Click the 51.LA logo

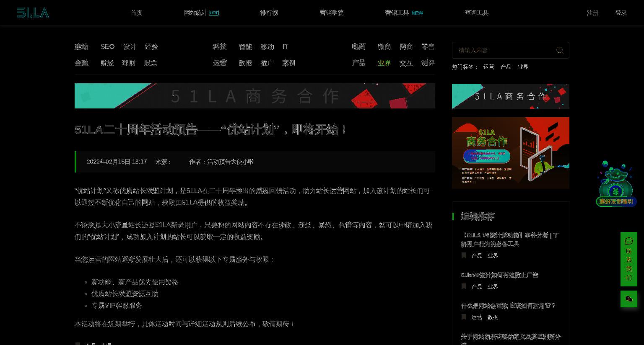[x=33, y=13]
